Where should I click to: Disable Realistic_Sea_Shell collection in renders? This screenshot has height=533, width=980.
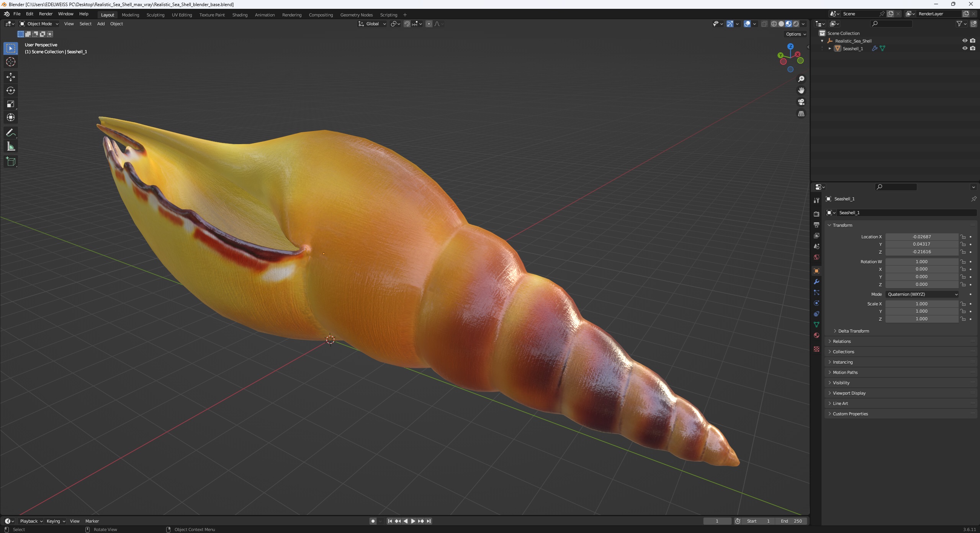point(973,41)
